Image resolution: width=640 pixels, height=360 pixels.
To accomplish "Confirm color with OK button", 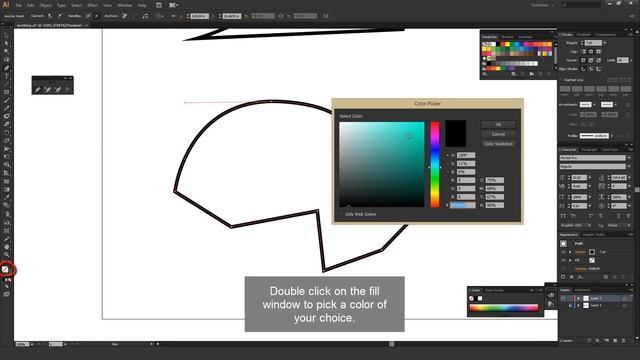I will click(498, 124).
